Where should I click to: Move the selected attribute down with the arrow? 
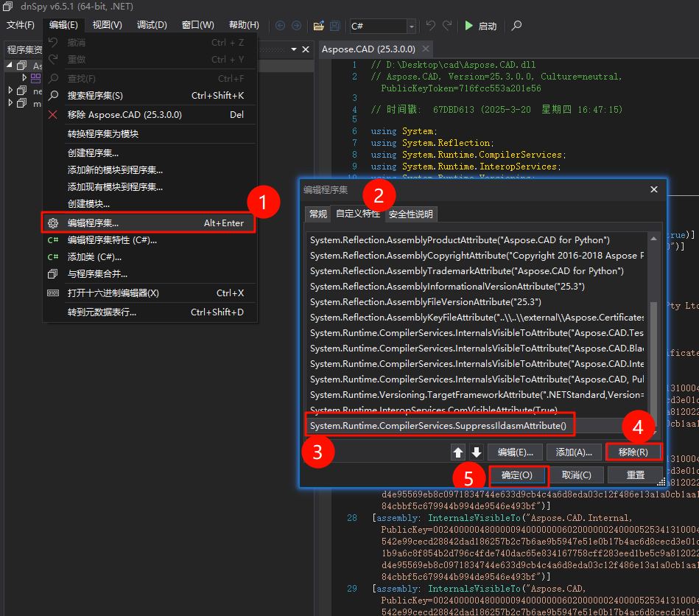(x=476, y=452)
